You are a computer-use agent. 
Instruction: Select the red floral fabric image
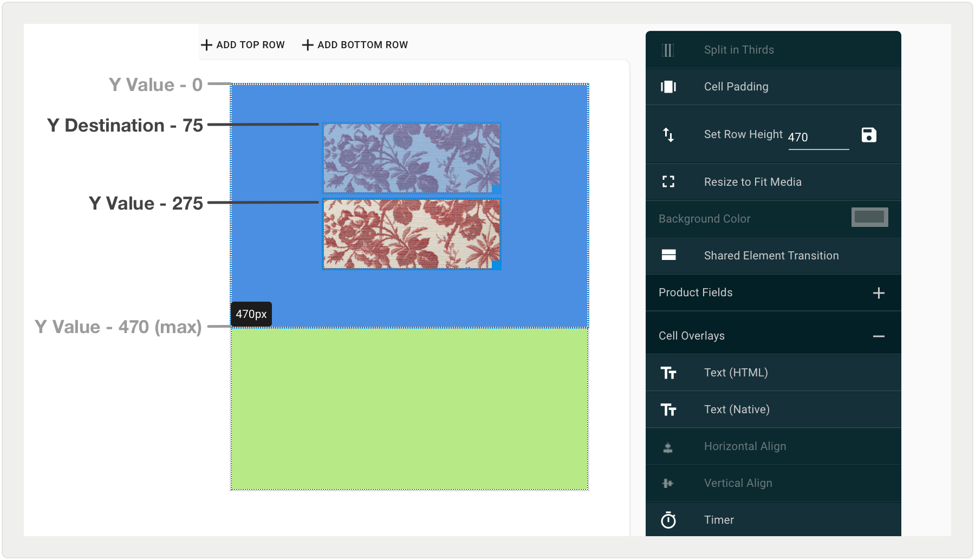click(411, 234)
